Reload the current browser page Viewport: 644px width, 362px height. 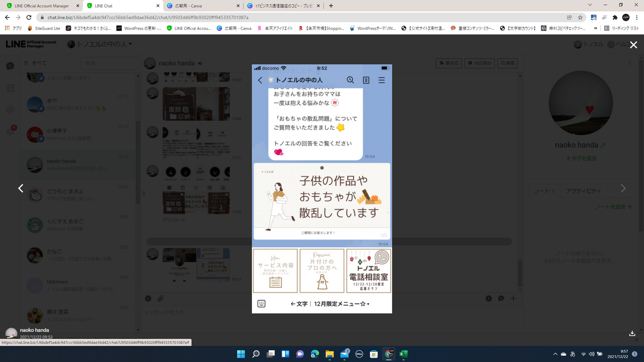point(29,18)
